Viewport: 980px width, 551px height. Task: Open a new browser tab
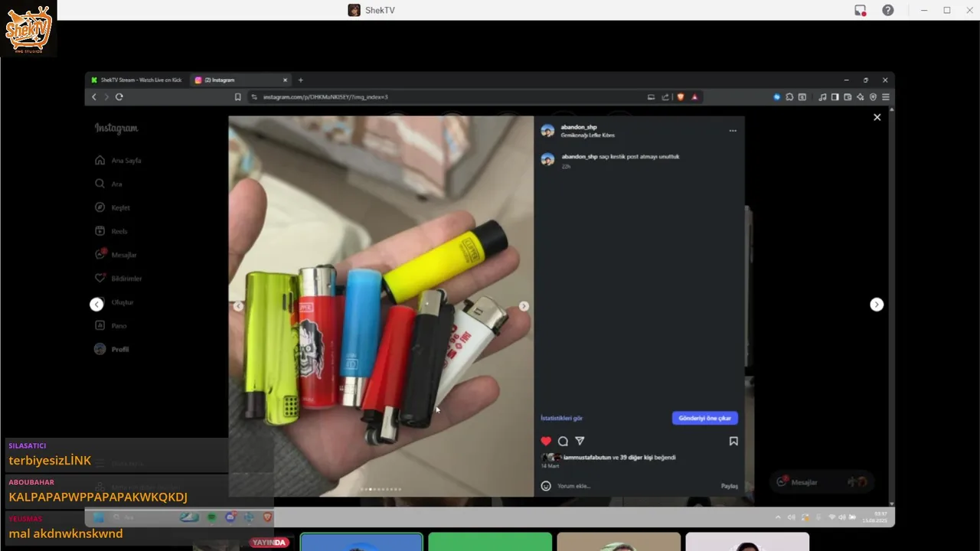(300, 80)
